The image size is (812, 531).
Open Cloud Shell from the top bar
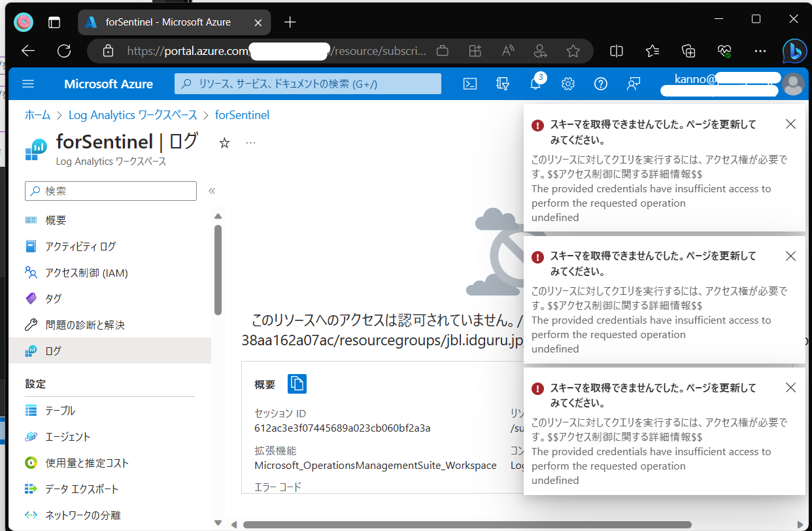click(x=470, y=84)
